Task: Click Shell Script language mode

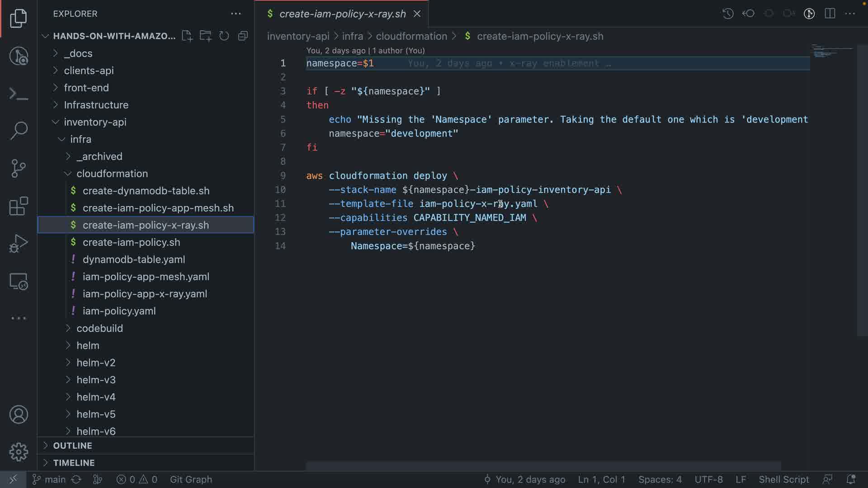Action: 783,479
